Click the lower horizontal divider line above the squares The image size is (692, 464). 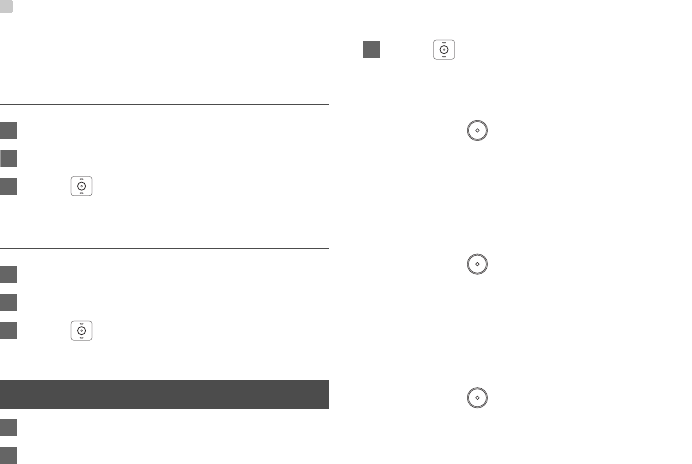[x=164, y=249]
